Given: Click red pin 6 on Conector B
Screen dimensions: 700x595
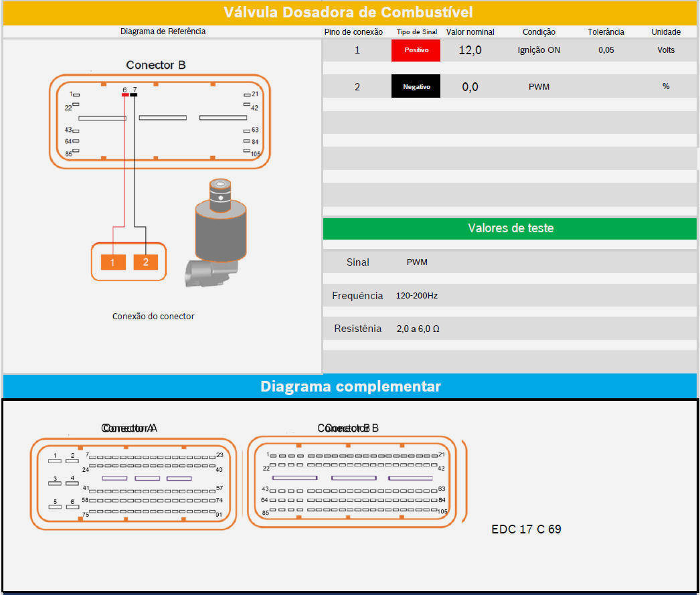Looking at the screenshot, I should coord(125,95).
